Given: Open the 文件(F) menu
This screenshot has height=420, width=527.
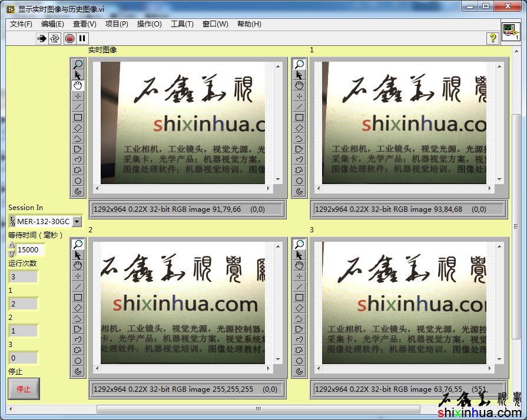Looking at the screenshot, I should (x=21, y=24).
